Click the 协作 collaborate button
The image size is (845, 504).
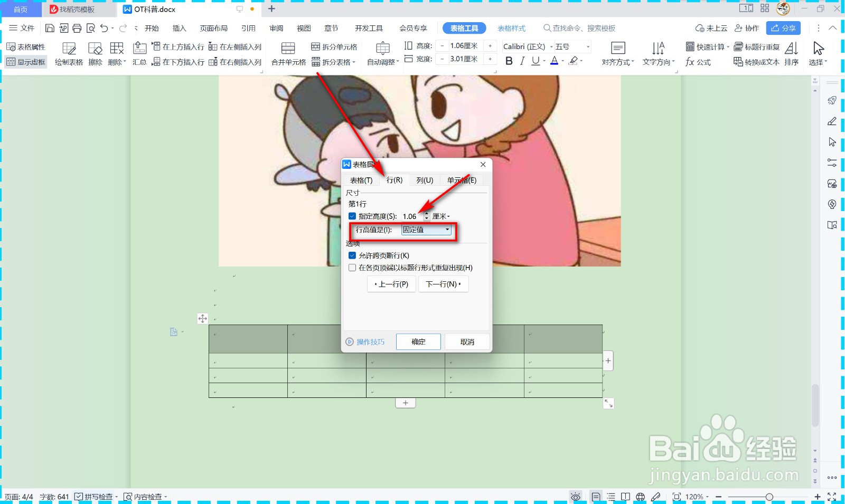pyautogui.click(x=747, y=28)
